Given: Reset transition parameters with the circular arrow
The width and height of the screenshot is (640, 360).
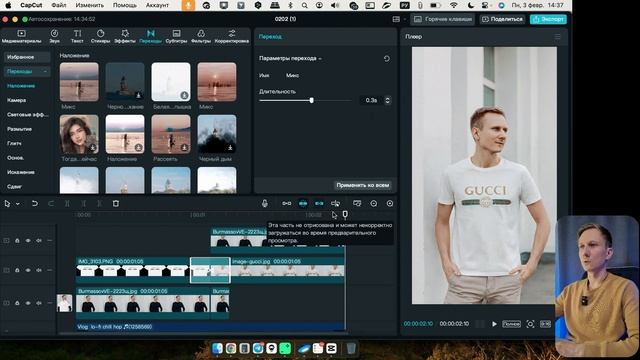Looking at the screenshot, I should coord(387,59).
